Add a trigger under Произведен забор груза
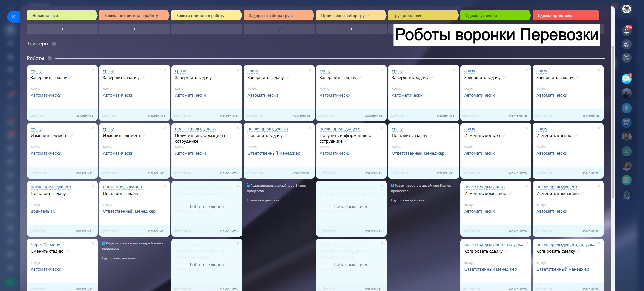 coord(351,29)
